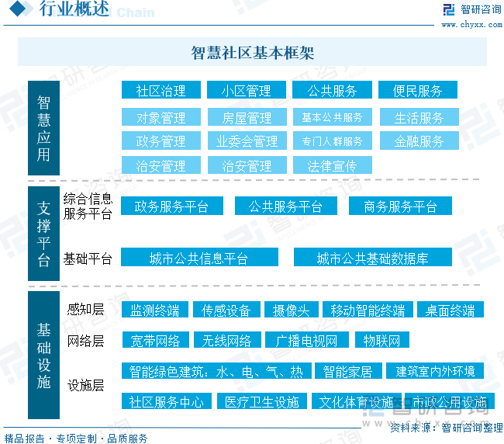The image size is (504, 444).
Task: Click the 设施层 label
Action: pyautogui.click(x=85, y=385)
